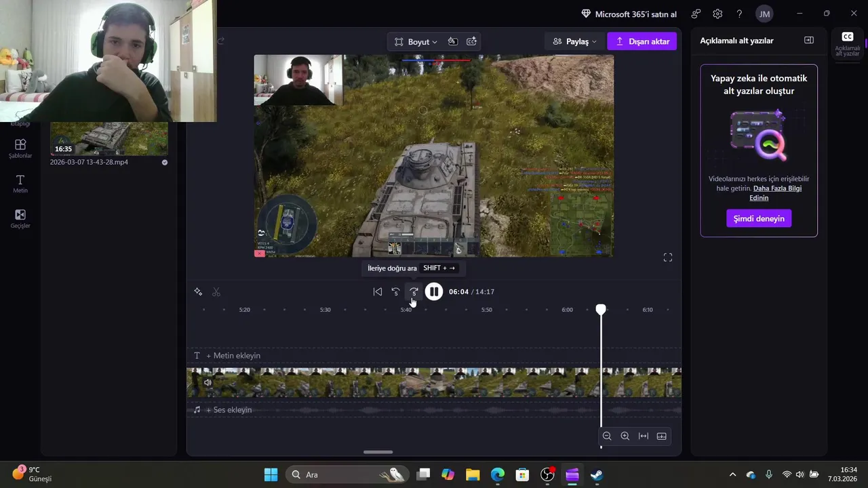Open the Daha Fazla Bilgi Edinin link
The width and height of the screenshot is (868, 488).
[x=775, y=192]
